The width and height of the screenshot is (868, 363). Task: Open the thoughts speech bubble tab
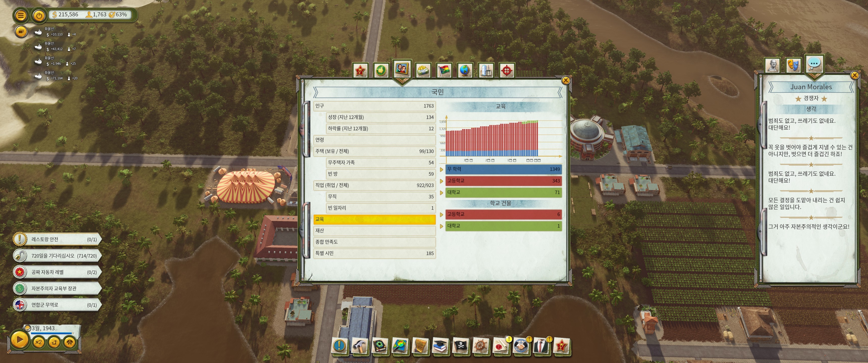(814, 64)
